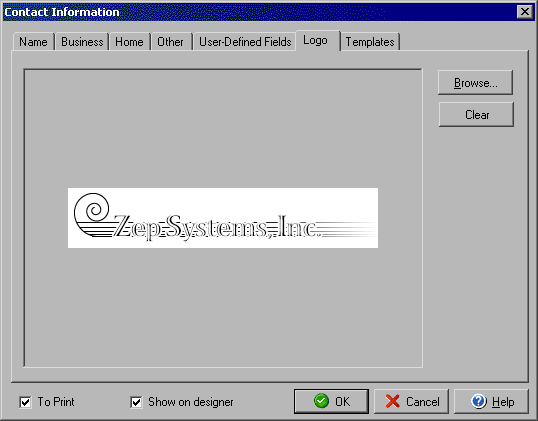Switch to the Name tab

[x=33, y=42]
